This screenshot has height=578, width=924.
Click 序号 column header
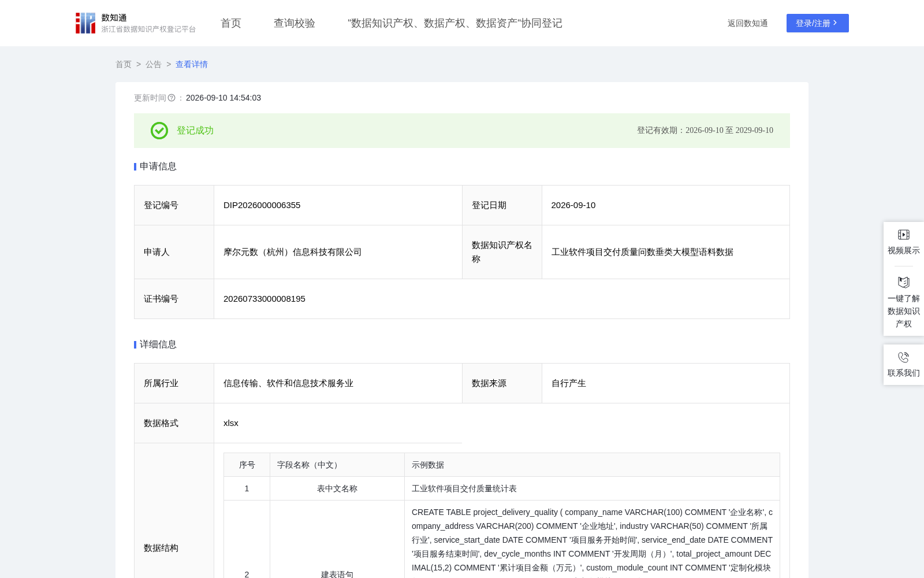click(x=247, y=465)
